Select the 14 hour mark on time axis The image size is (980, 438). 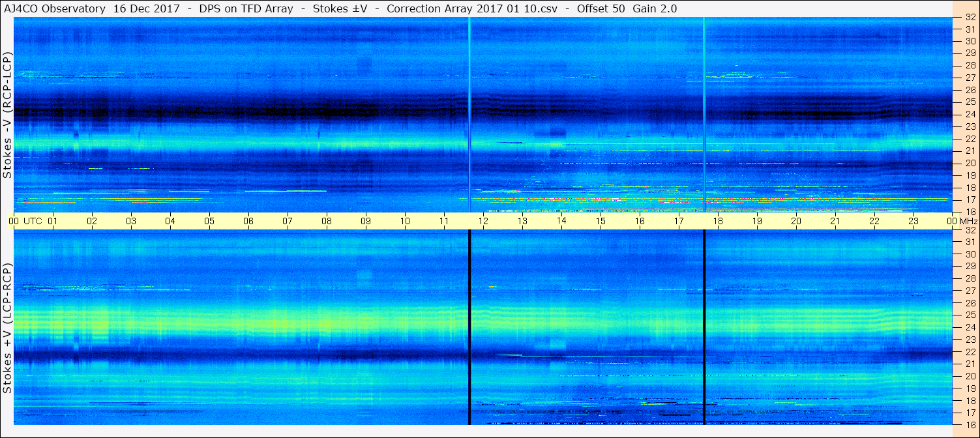pyautogui.click(x=561, y=221)
